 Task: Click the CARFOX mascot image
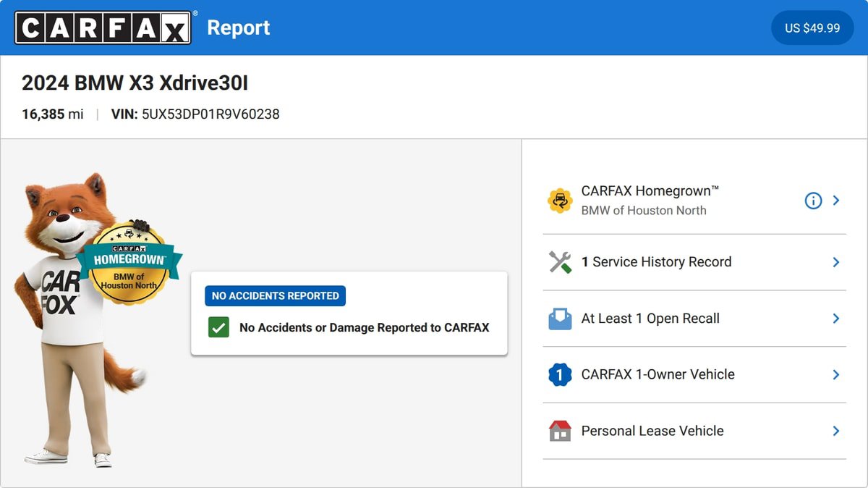click(81, 320)
